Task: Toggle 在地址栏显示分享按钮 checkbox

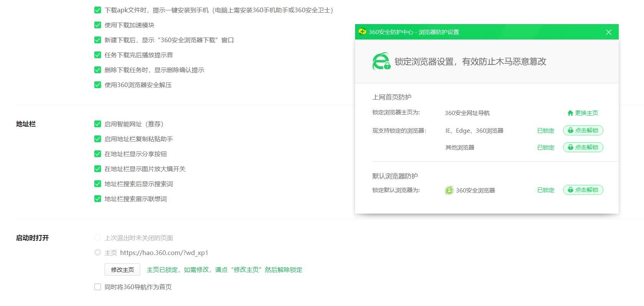Action: tap(98, 154)
